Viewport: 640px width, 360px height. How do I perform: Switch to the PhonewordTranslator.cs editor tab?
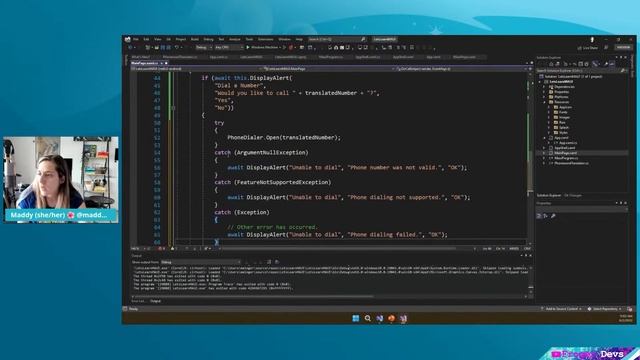pos(180,57)
